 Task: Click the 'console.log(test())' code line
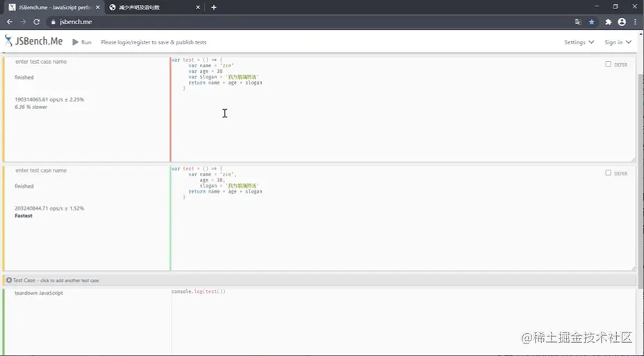[x=199, y=291]
